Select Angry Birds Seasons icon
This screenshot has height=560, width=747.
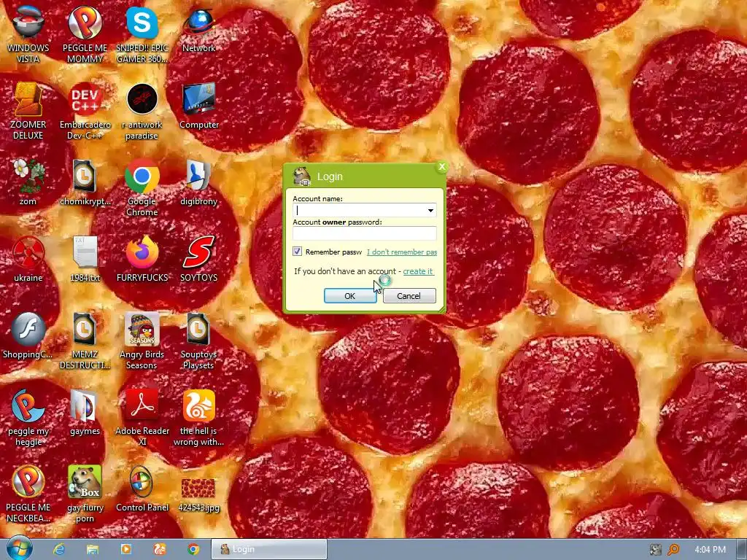point(142,340)
